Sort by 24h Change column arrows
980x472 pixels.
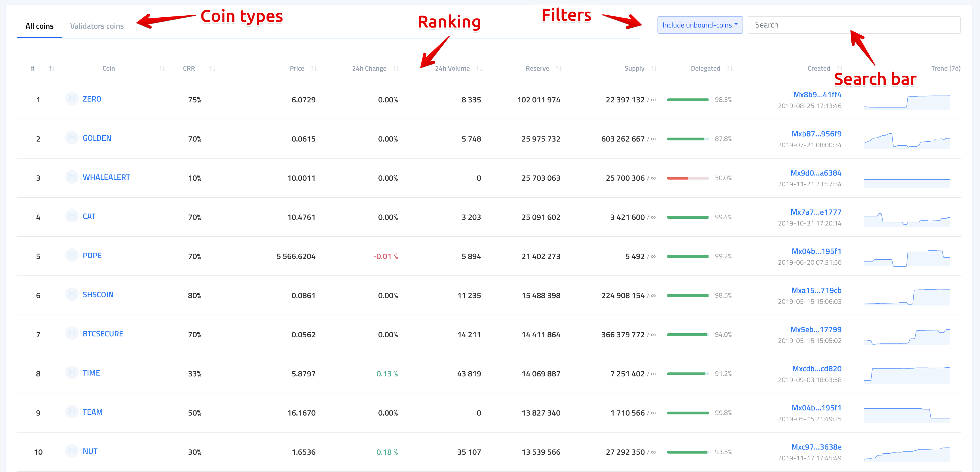(x=396, y=69)
